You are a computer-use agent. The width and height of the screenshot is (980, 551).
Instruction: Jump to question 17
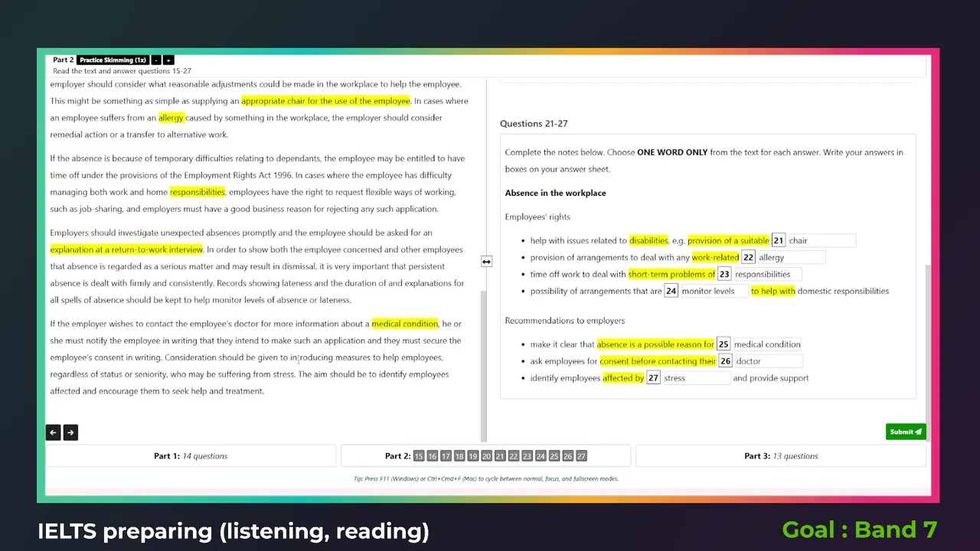point(446,456)
